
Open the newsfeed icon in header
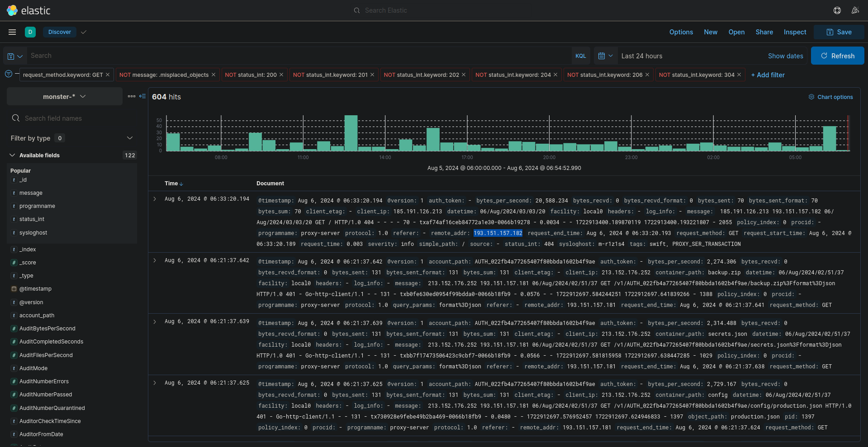point(855,10)
